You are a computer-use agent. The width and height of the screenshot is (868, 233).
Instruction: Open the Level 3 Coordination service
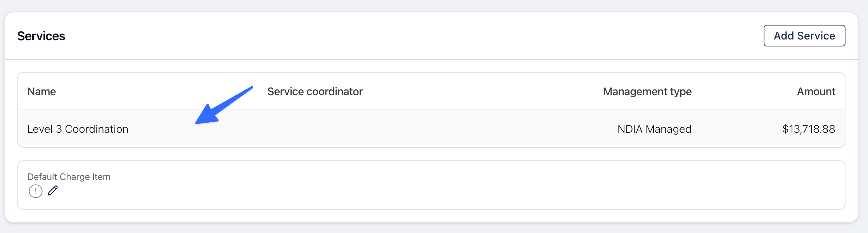[78, 129]
